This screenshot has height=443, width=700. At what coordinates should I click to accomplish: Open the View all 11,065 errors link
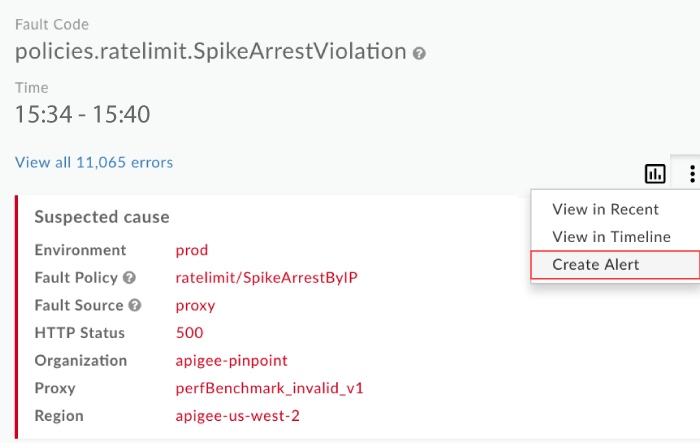pyautogui.click(x=94, y=162)
